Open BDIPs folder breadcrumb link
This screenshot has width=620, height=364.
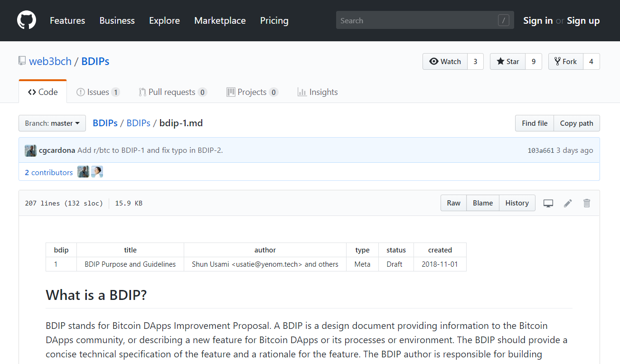click(x=138, y=123)
